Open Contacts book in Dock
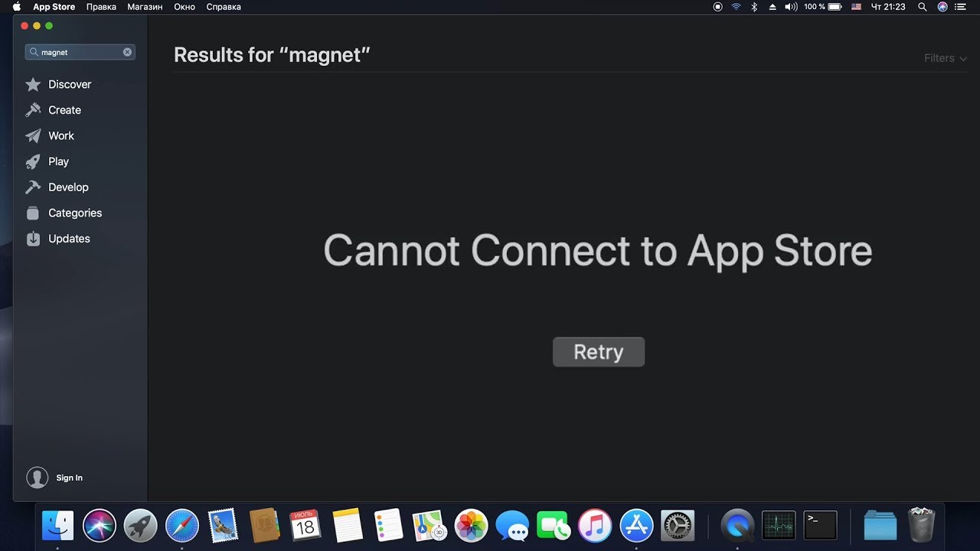 [x=265, y=526]
